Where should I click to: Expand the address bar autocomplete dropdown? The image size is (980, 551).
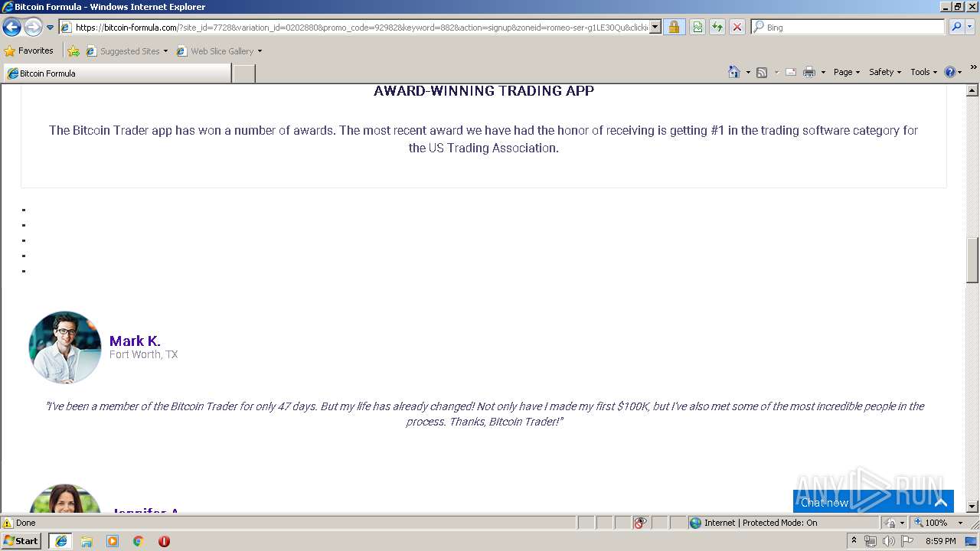(x=655, y=28)
